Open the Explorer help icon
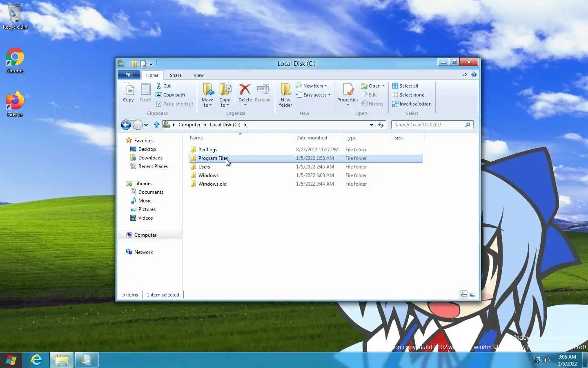 coord(474,75)
